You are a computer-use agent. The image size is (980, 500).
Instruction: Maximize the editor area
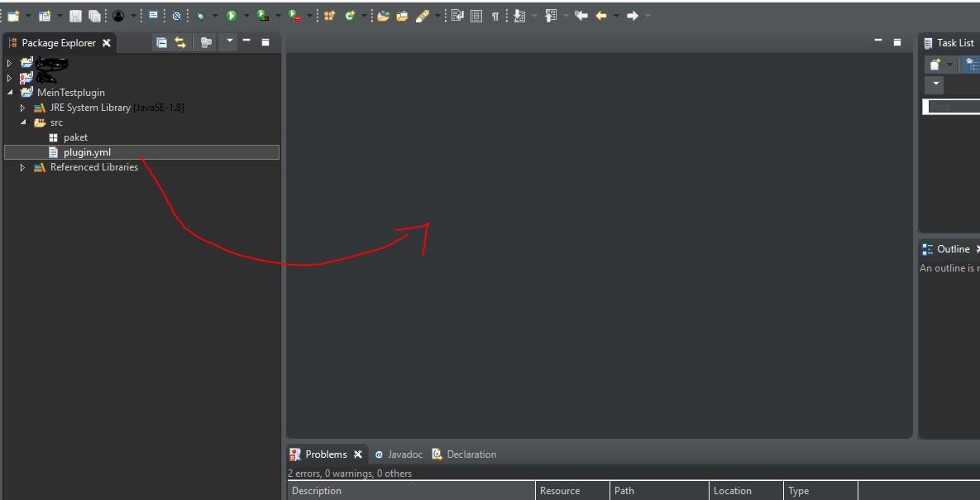[896, 42]
